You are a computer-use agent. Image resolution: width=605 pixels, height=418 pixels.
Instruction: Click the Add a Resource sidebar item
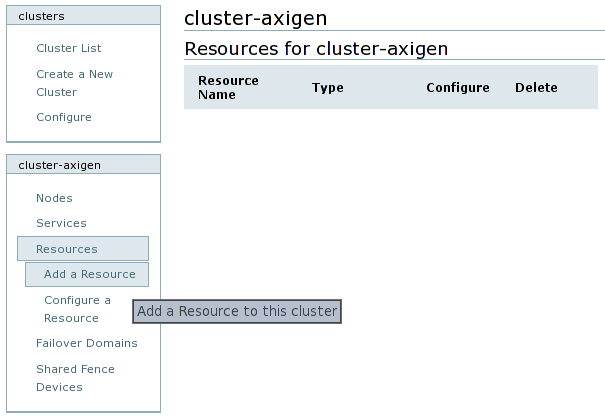(89, 274)
